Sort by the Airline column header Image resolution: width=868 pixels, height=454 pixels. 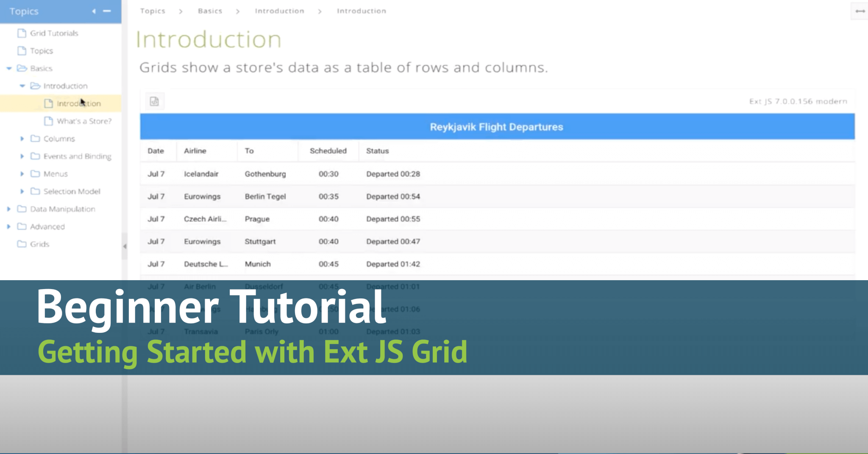(x=207, y=151)
